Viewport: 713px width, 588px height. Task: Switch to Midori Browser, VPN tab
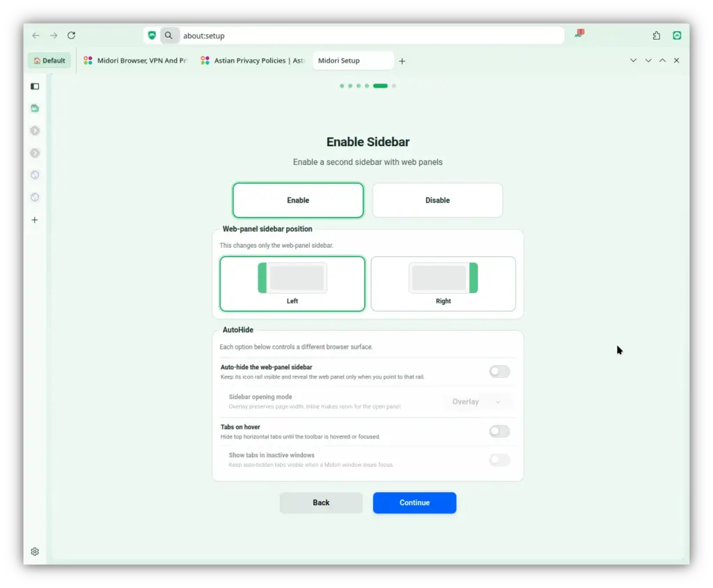click(136, 61)
